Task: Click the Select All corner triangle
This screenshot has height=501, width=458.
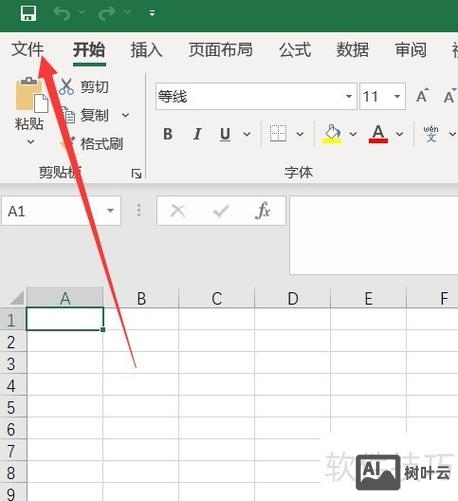Action: (x=17, y=298)
